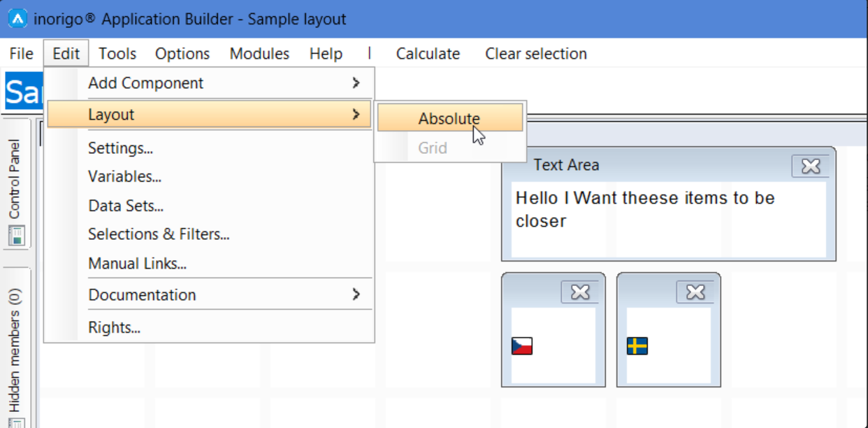Expand the Documentation submenu

click(x=356, y=294)
